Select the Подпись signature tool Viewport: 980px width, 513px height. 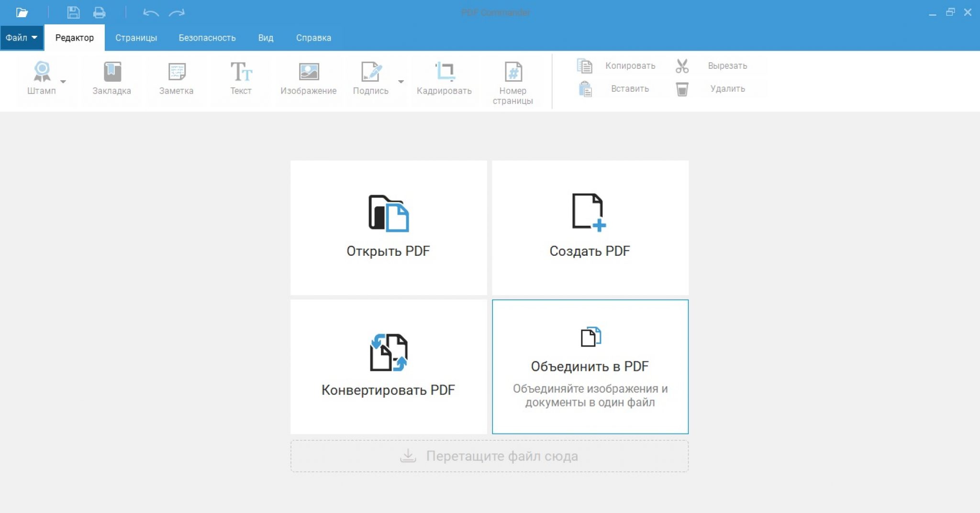pyautogui.click(x=371, y=78)
